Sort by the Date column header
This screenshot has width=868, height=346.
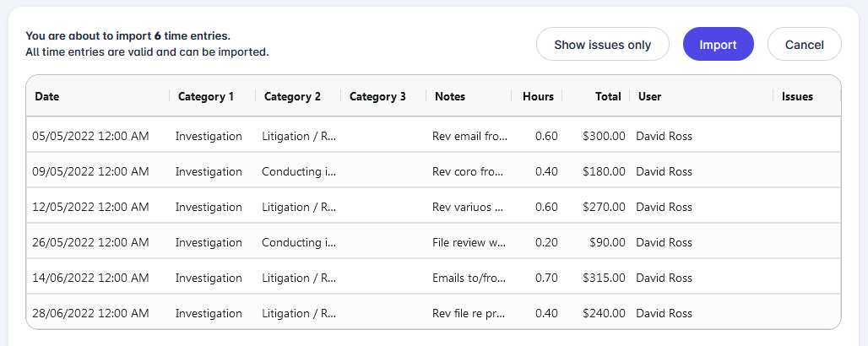(47, 96)
